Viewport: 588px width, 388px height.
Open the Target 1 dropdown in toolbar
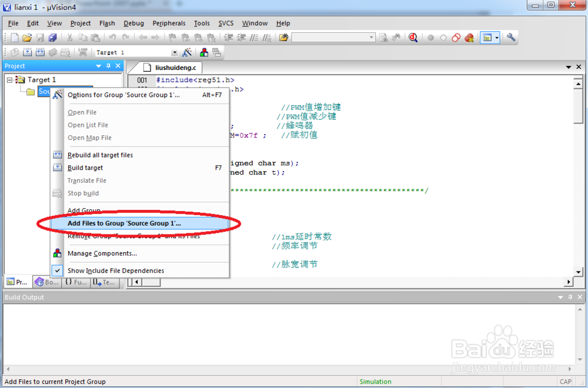pyautogui.click(x=175, y=52)
